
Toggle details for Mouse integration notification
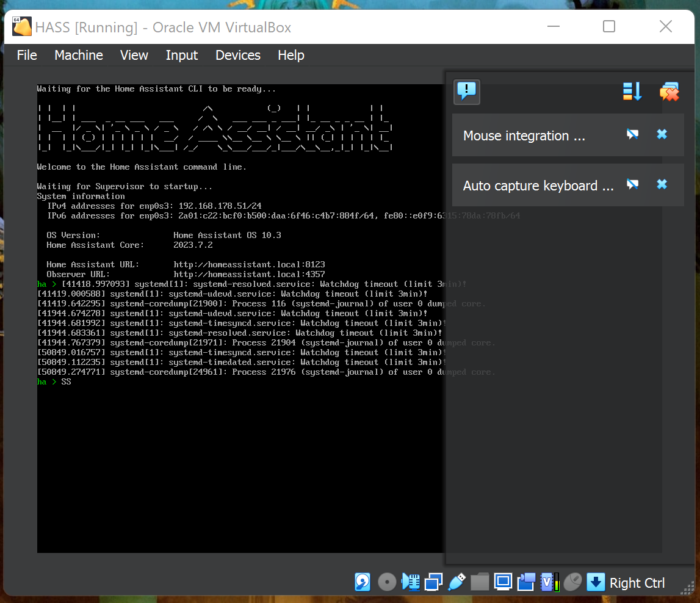633,134
